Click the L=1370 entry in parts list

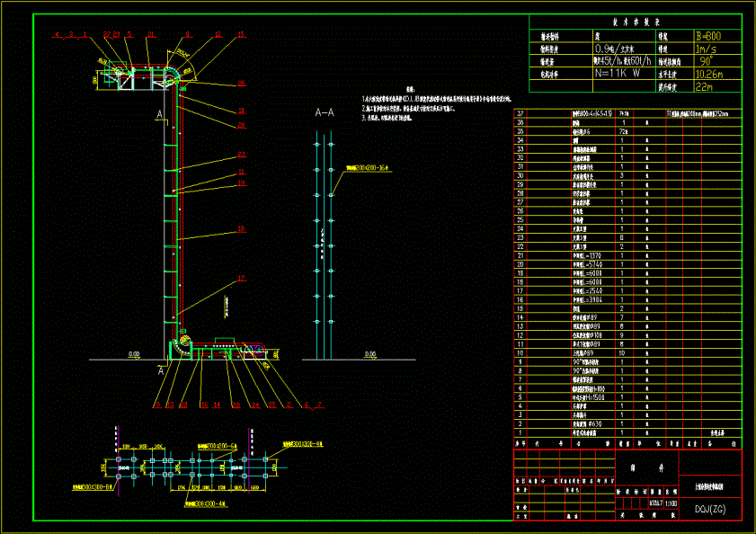pyautogui.click(x=587, y=255)
